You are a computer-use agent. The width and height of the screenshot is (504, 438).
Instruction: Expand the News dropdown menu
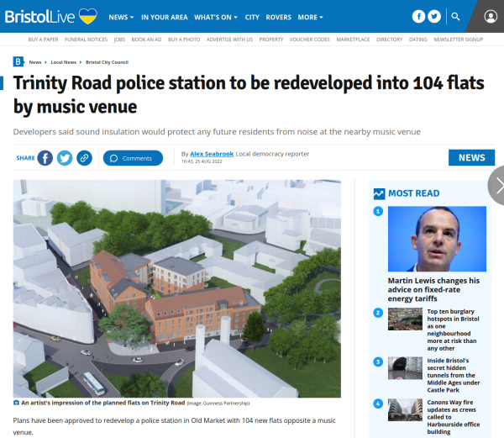[x=121, y=17]
